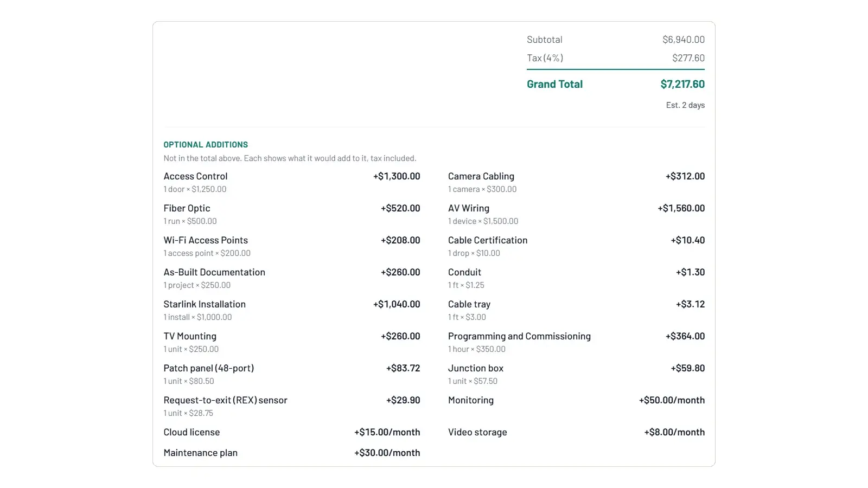Viewport: 868px width, 488px height.
Task: Click the +$83.72 Patch panel price
Action: pyautogui.click(x=403, y=368)
